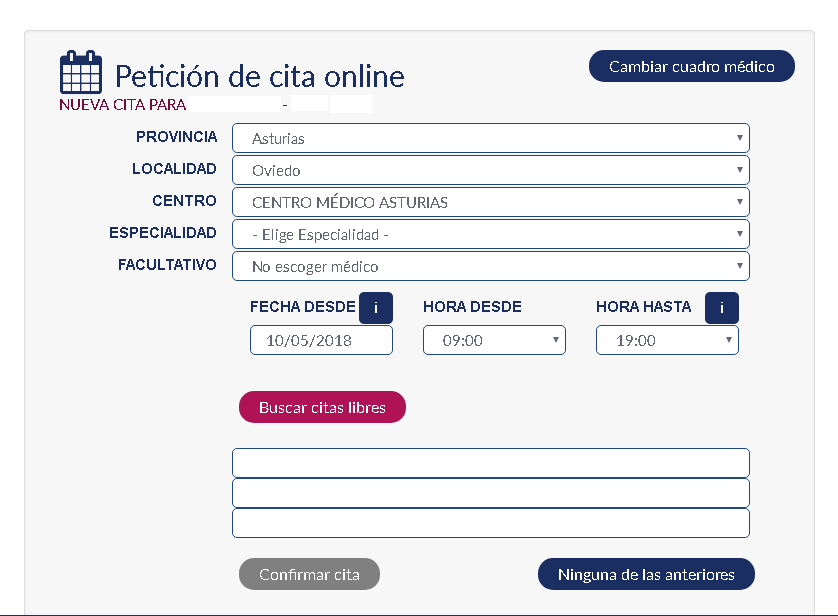838x616 pixels.
Task: Click Ninguna de las anteriores button
Action: click(646, 575)
